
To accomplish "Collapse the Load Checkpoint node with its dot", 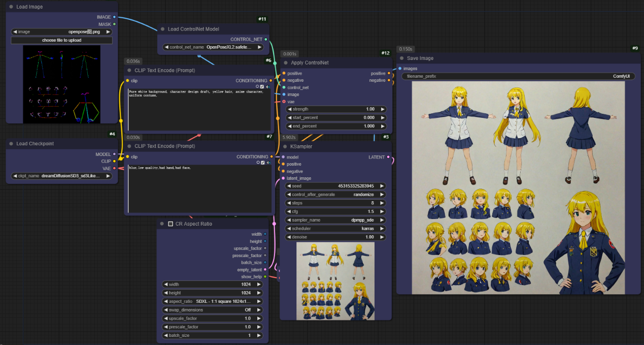I will pos(11,144).
